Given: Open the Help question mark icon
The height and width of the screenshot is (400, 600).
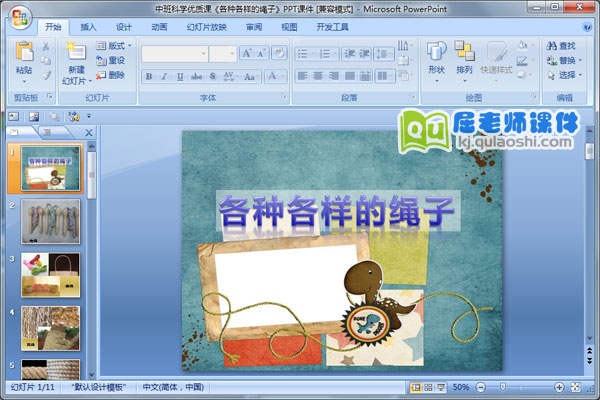Looking at the screenshot, I should tap(587, 27).
